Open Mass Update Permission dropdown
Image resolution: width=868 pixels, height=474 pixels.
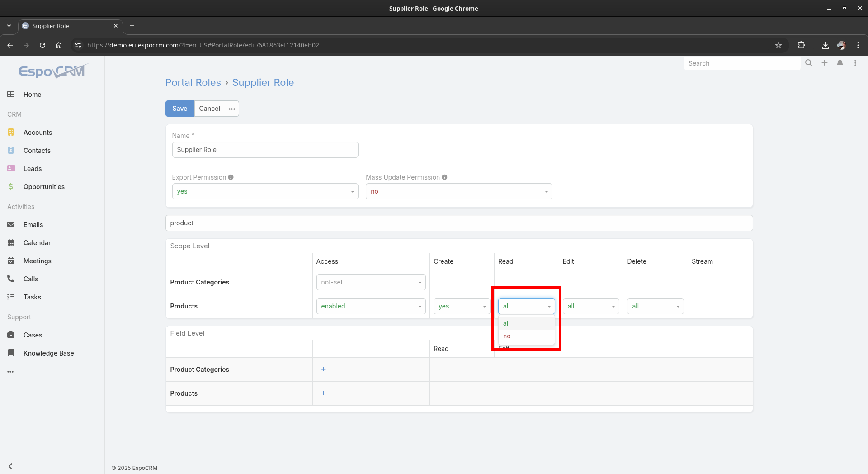point(458,191)
